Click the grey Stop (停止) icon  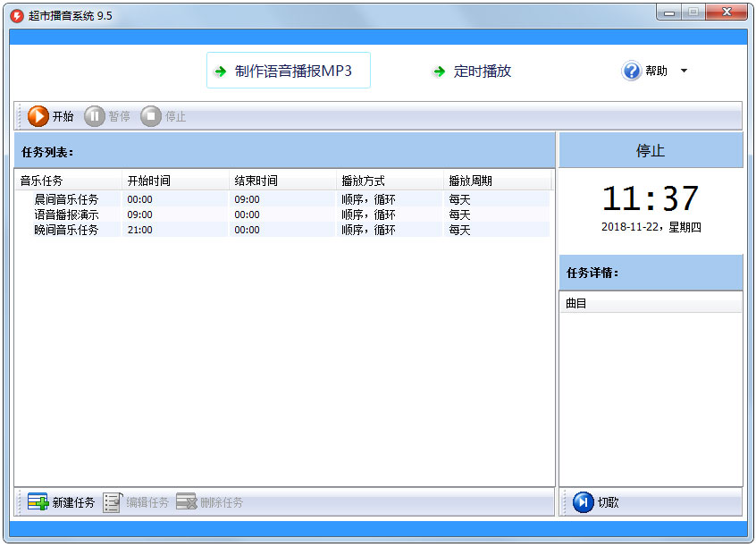[151, 116]
